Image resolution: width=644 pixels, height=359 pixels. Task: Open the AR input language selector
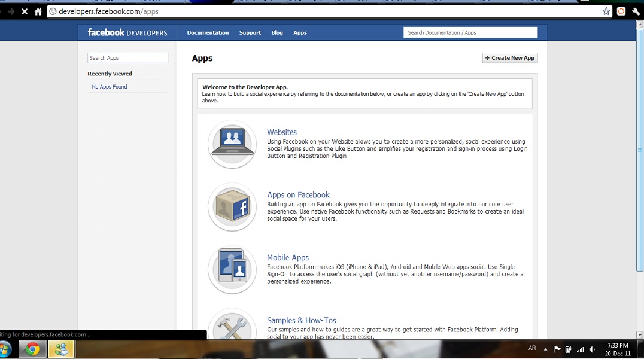(532, 348)
